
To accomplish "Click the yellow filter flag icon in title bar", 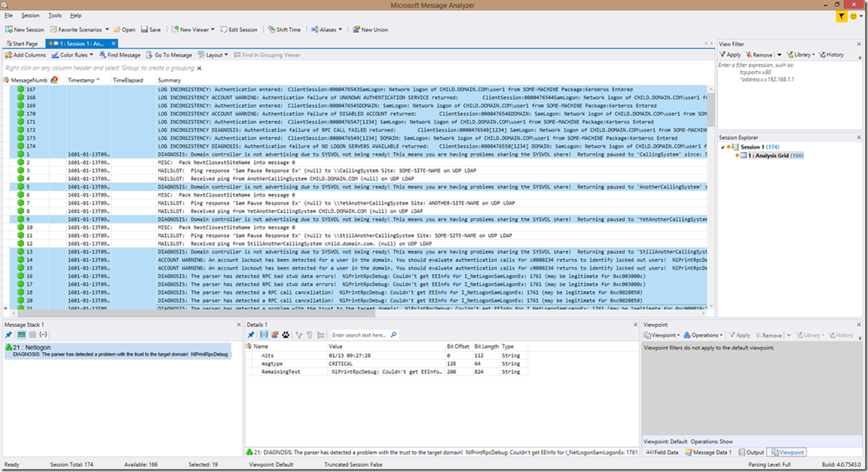I will (x=841, y=17).
